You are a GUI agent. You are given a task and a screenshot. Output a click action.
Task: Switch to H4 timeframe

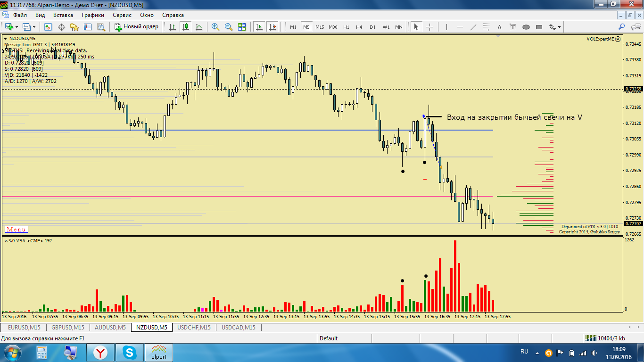click(359, 27)
